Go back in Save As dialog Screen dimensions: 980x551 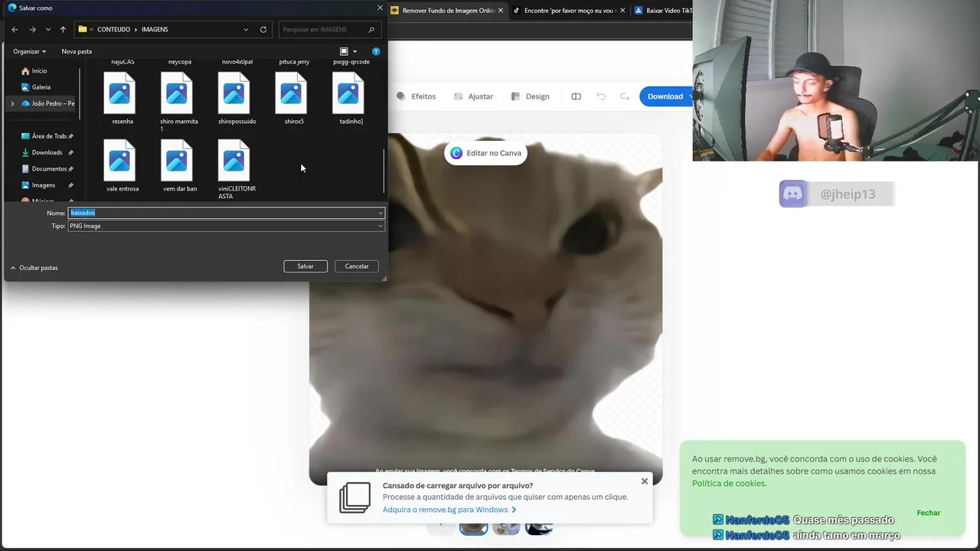15,29
